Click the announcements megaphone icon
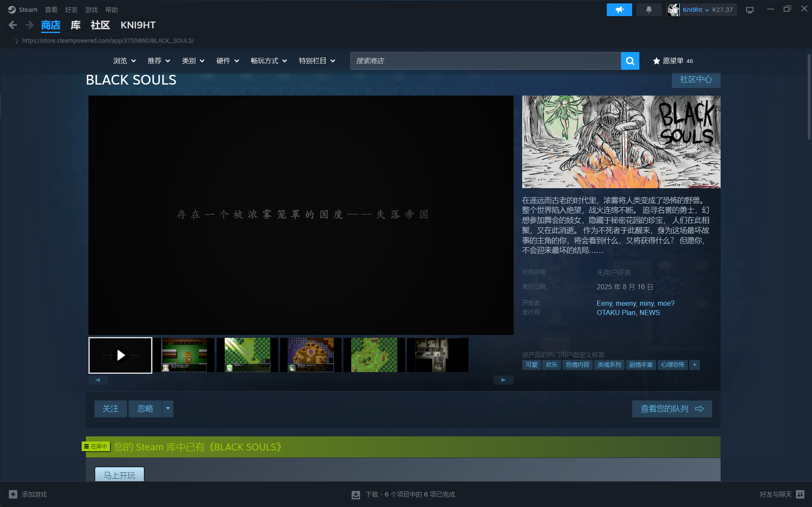The height and width of the screenshot is (507, 812). [x=619, y=10]
